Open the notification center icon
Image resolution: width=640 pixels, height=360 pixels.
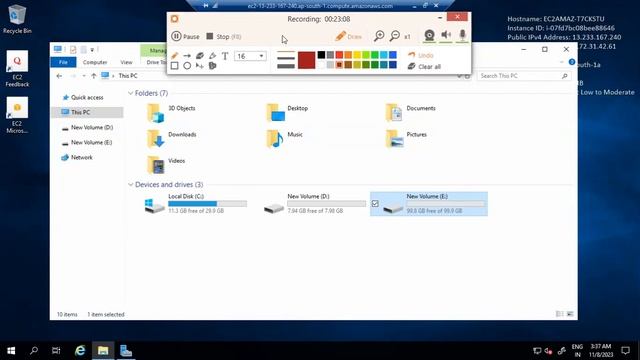(x=625, y=351)
